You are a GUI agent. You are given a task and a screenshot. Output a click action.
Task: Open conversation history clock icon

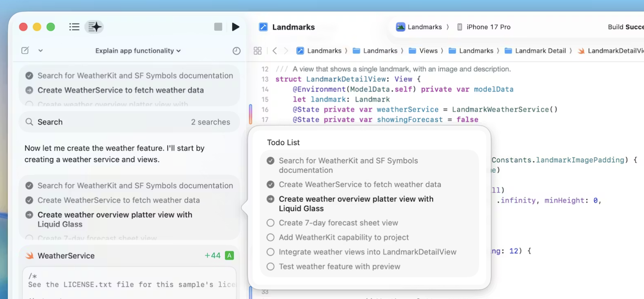pyautogui.click(x=237, y=51)
